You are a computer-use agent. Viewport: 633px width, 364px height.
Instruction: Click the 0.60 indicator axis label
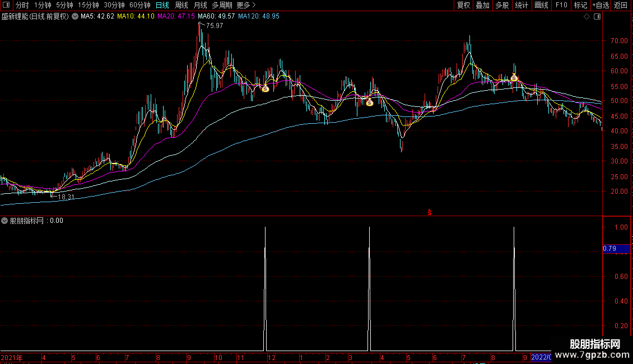[621, 277]
